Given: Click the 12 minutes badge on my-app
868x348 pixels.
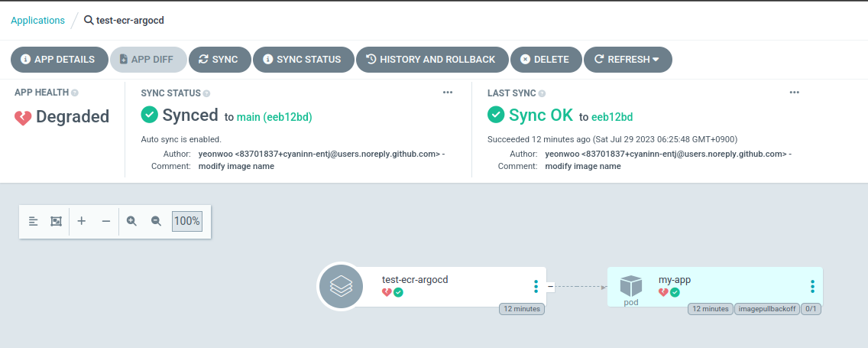Looking at the screenshot, I should click(711, 309).
